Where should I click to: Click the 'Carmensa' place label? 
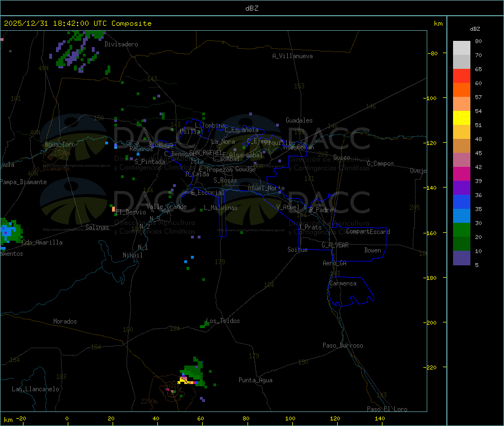(343, 283)
